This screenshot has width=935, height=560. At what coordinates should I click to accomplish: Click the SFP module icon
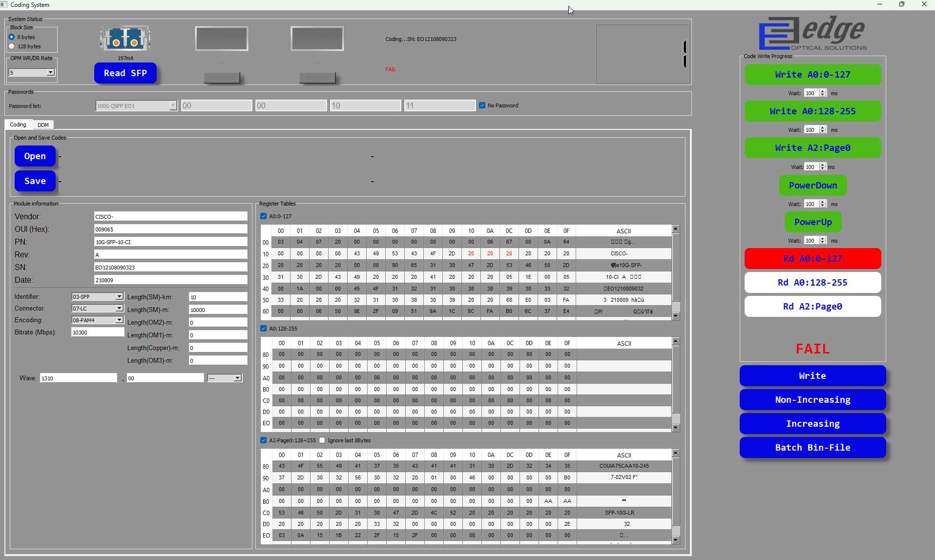125,39
